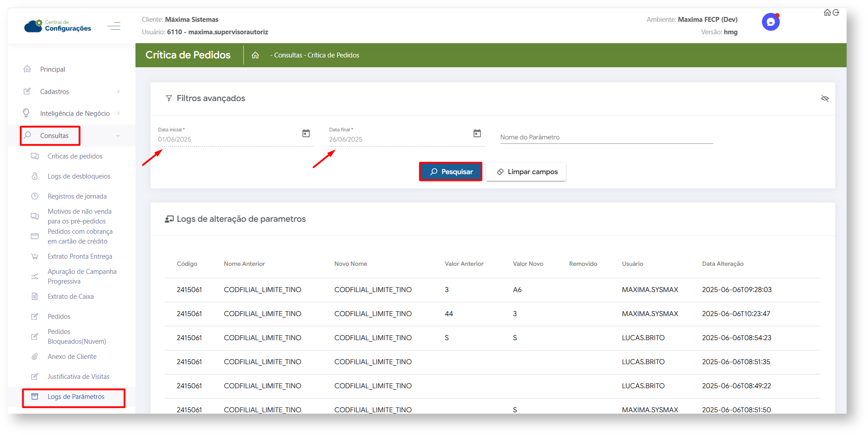Click the Central de Configurações logo

pos(58,26)
